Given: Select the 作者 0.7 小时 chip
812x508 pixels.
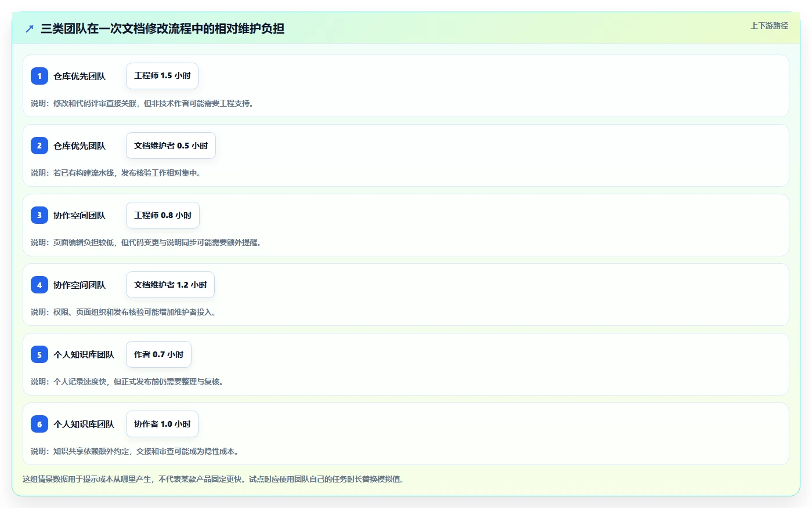Looking at the screenshot, I should pyautogui.click(x=158, y=354).
